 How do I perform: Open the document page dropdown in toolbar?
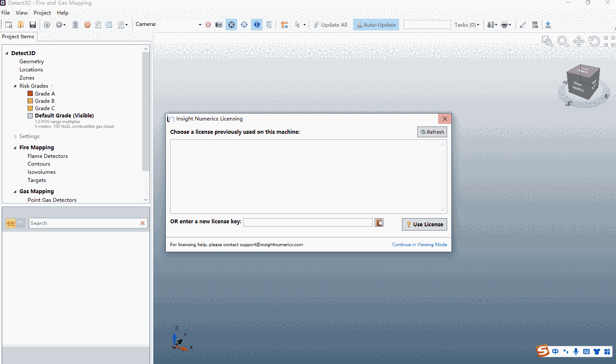123,25
